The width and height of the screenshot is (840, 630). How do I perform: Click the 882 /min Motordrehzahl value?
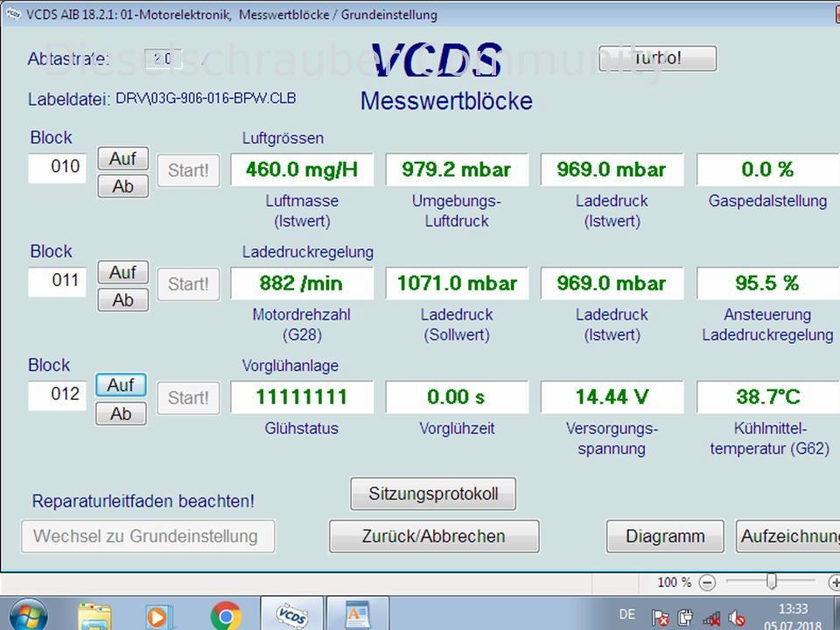302,283
